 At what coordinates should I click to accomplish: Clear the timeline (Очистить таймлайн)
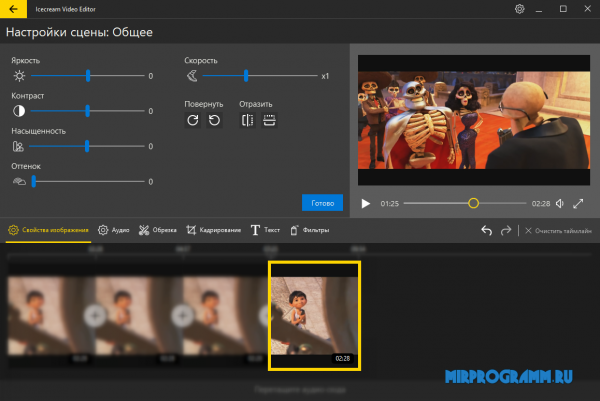point(558,231)
